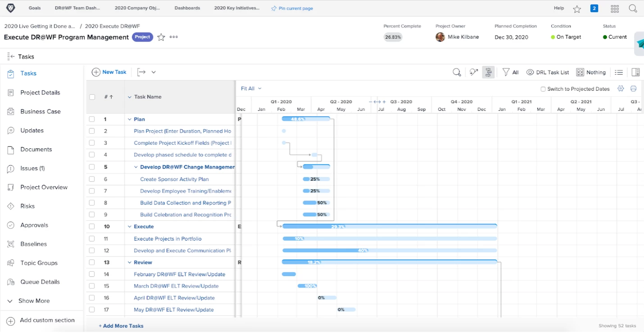Open 2020 Key Initiatives pinned tab
The width and height of the screenshot is (644, 333).
(x=237, y=8)
